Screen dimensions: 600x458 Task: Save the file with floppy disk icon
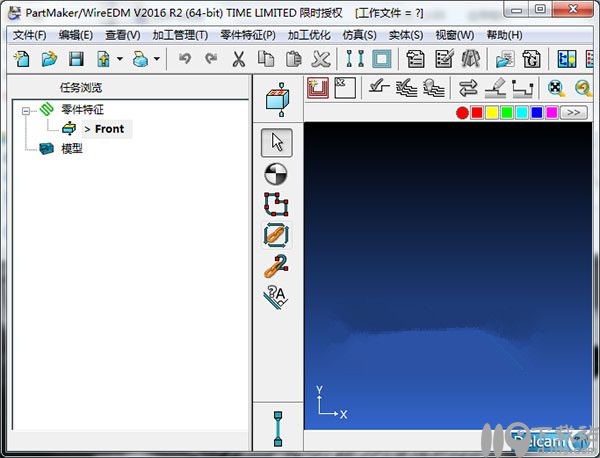tap(76, 59)
